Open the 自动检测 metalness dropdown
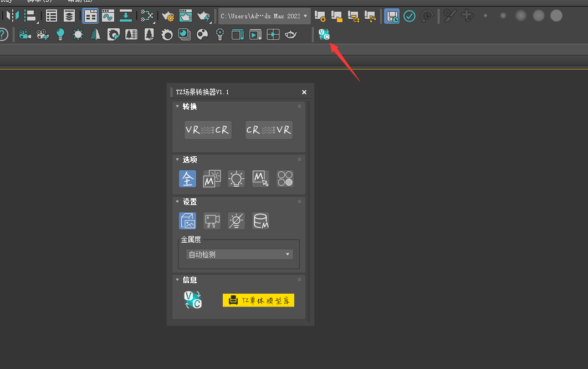588x369 pixels. click(239, 254)
